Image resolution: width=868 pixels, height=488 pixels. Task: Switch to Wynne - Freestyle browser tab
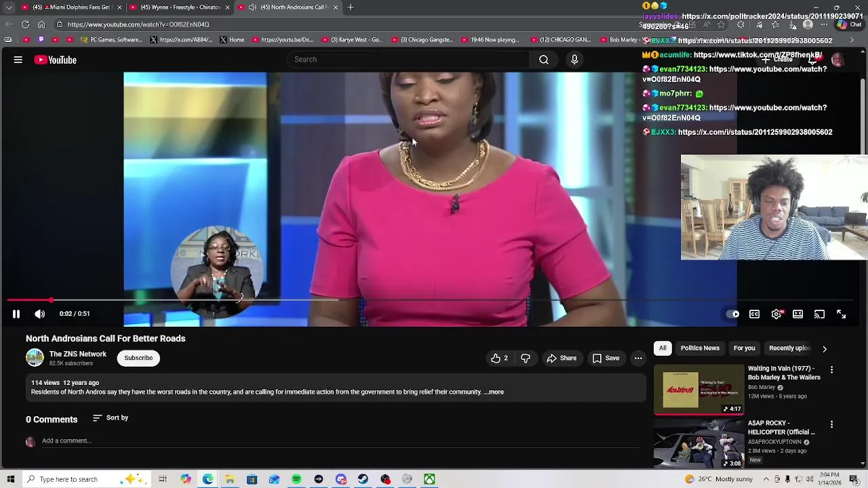pos(180,7)
